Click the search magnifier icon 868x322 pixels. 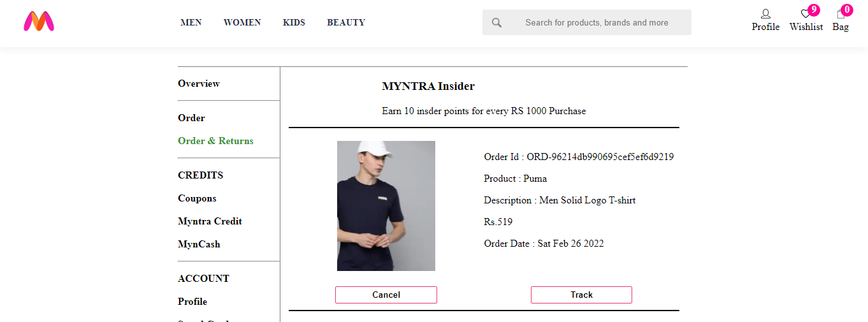point(497,22)
